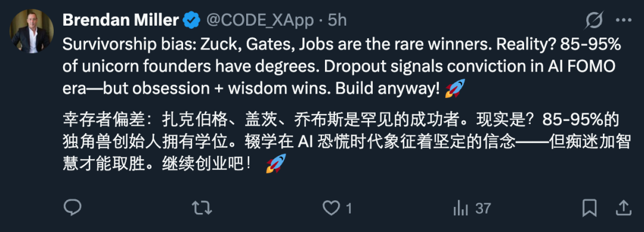Click the view count showing 37
This screenshot has height=232, width=644.
483,209
